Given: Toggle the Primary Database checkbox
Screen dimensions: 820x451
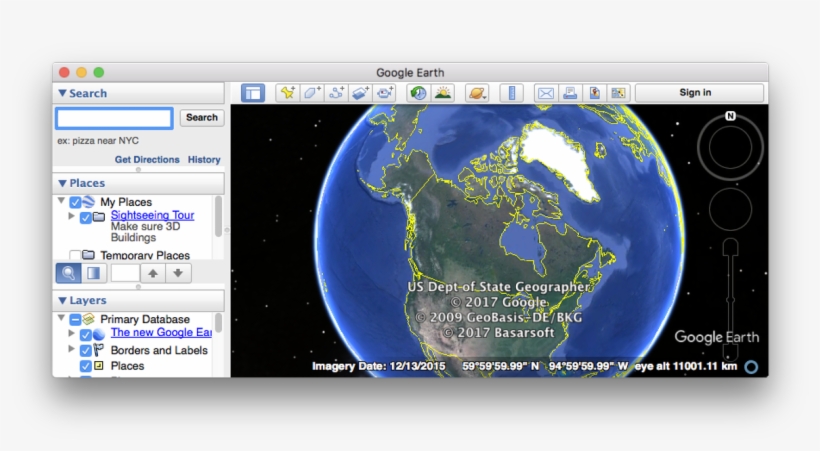Looking at the screenshot, I should (x=75, y=319).
